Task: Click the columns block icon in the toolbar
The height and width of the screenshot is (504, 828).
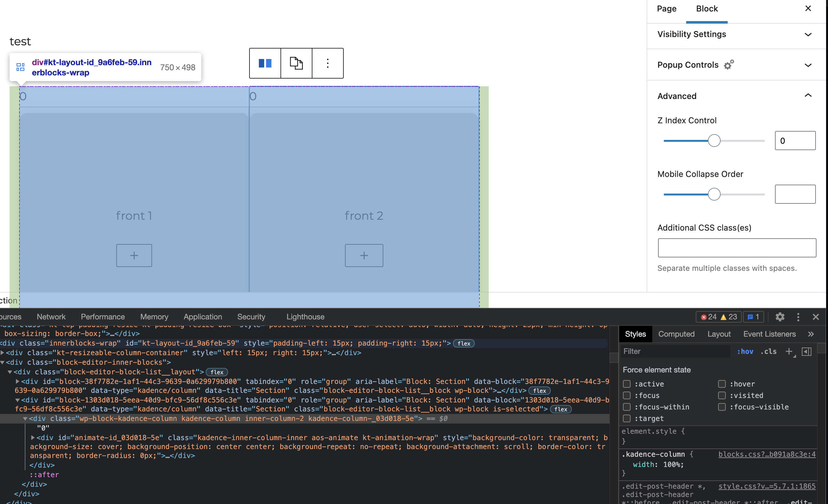Action: 265,63
